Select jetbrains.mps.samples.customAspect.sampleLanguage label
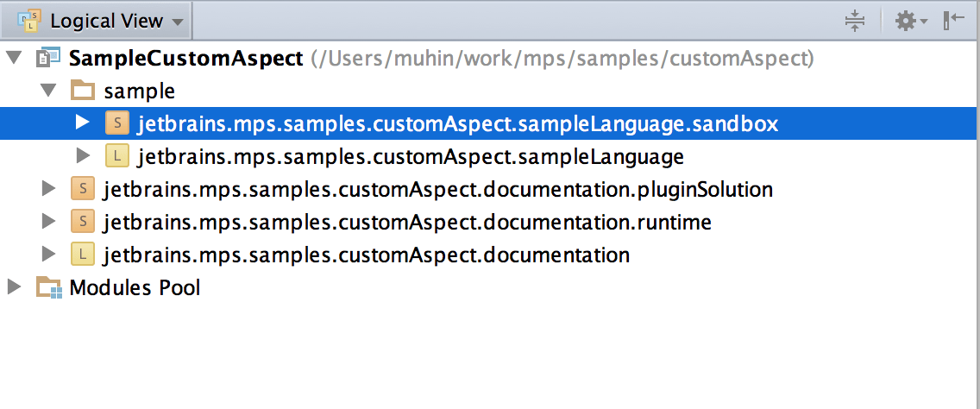Viewport: 980px width, 409px height. point(411,156)
